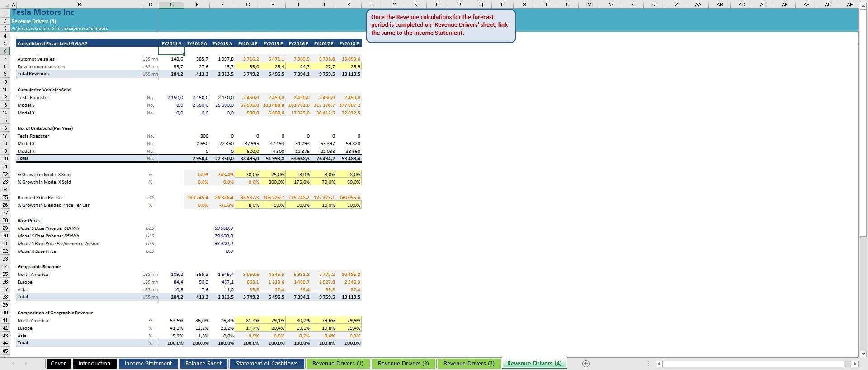
Task: Click the 'Cumulative Vehicles Sold' heading
Action: 44,90
